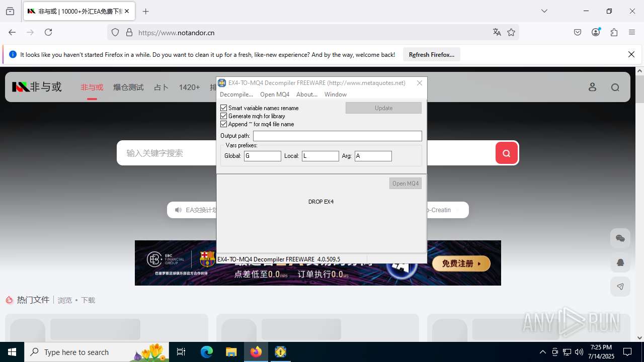Open the About... menu in decompiler

307,94
